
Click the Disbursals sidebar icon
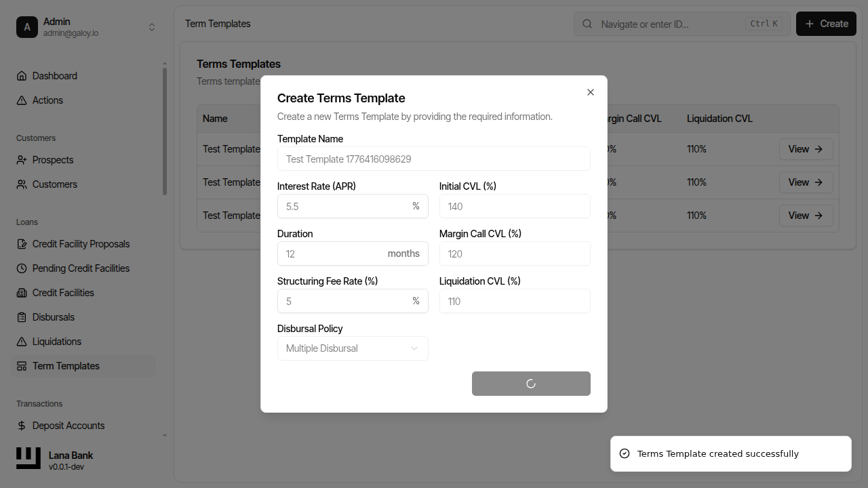(x=20, y=317)
